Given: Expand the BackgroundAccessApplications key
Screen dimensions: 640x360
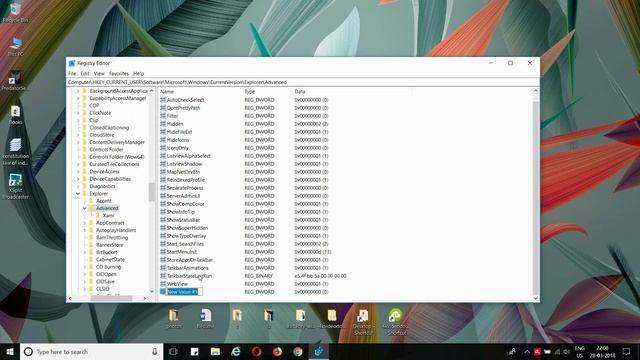Looking at the screenshot, I should 78,91.
